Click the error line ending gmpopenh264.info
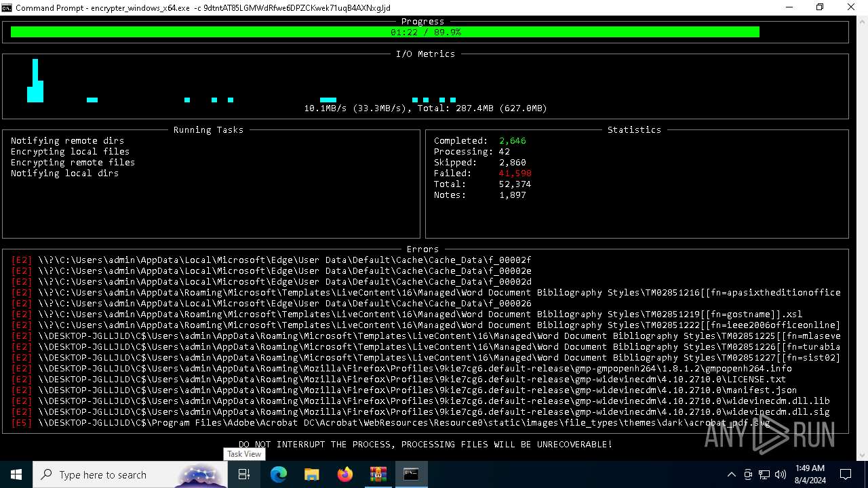 [x=401, y=369]
